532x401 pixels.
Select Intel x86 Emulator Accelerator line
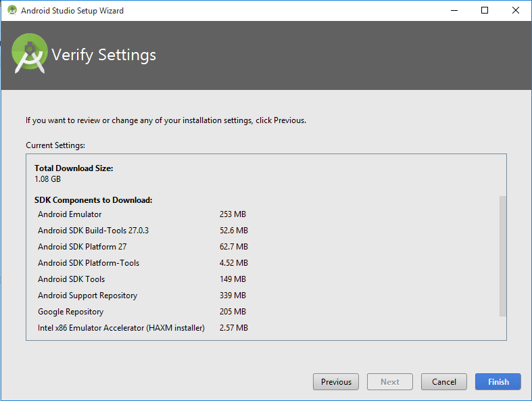tap(121, 328)
